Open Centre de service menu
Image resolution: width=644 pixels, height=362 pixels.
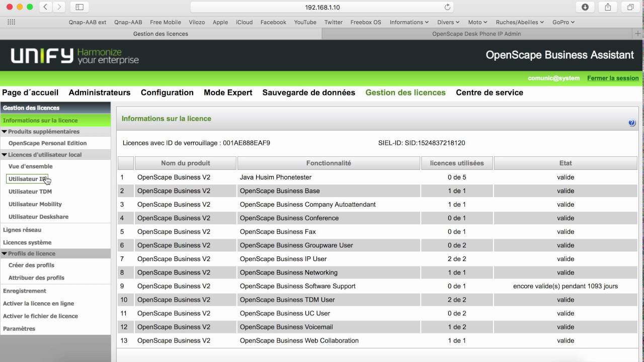tap(490, 93)
